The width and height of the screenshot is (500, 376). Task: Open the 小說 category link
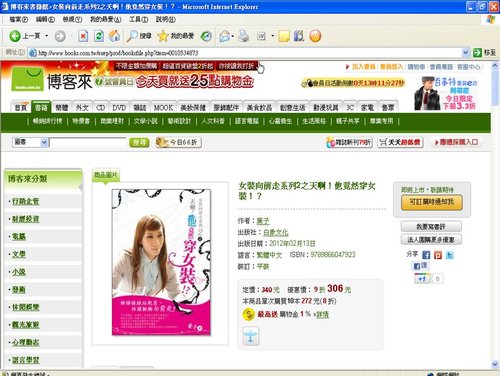[19, 272]
